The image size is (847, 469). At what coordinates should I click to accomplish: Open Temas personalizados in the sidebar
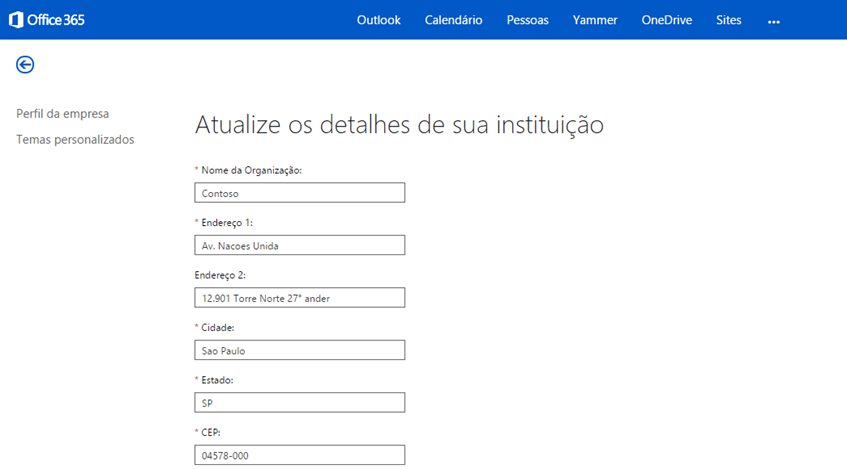coord(75,140)
